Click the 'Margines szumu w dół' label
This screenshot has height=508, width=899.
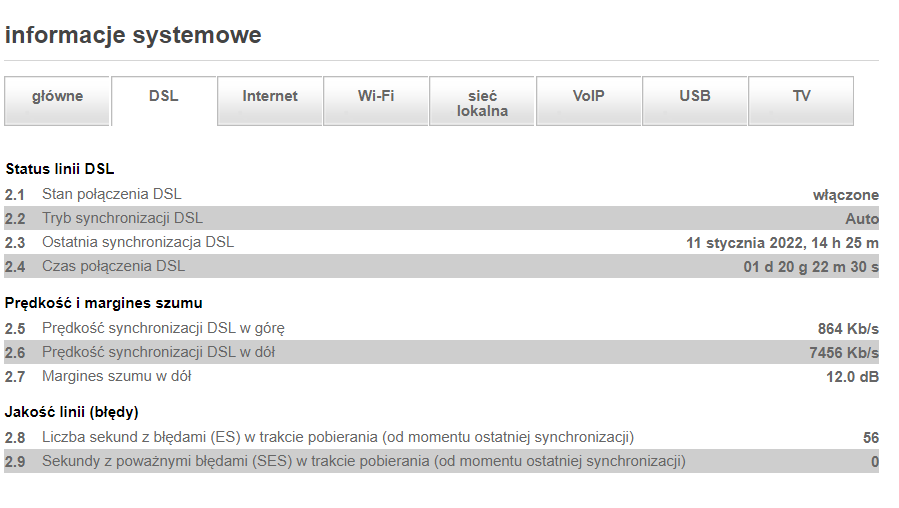point(116,376)
